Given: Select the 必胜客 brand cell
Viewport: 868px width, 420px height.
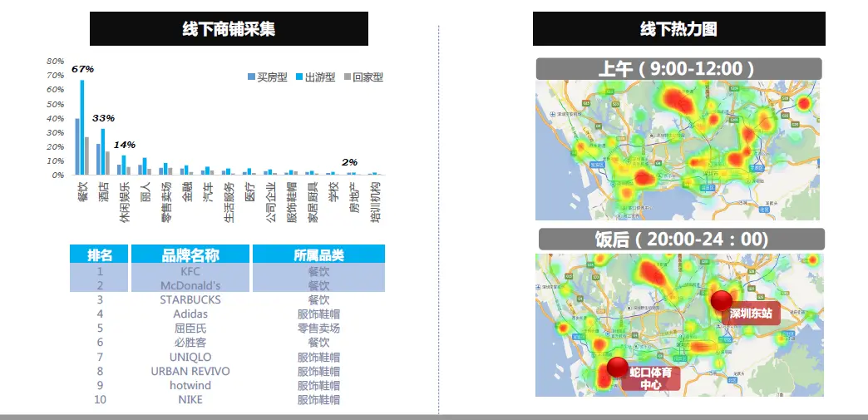Looking at the screenshot, I should tap(190, 343).
